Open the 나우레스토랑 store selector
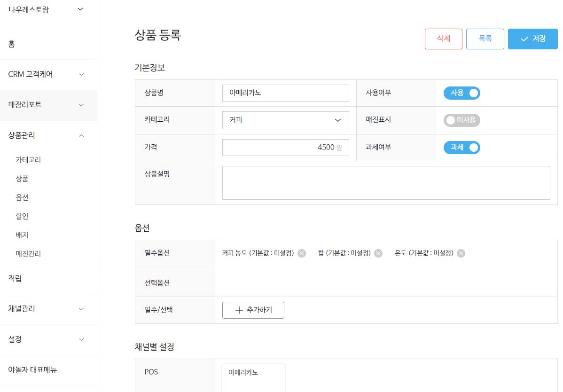Viewport: 563px width, 392px height. [46, 10]
